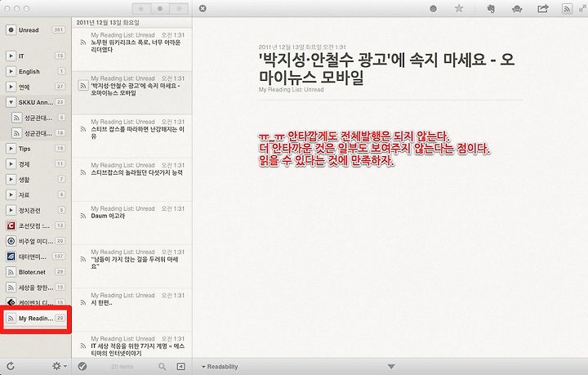The image size is (588, 375).
Task: Expand the 정치관련 folder
Action: [11, 210]
